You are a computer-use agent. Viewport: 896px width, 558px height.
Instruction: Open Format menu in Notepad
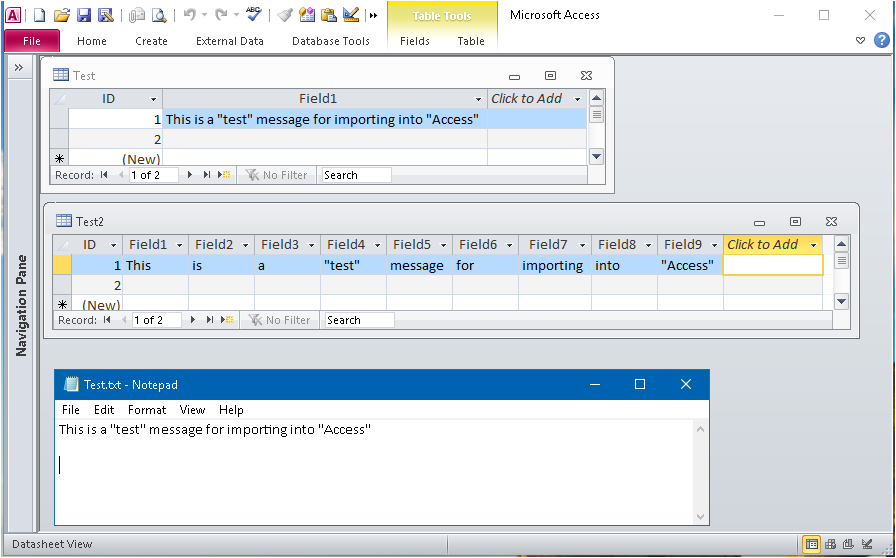point(147,410)
